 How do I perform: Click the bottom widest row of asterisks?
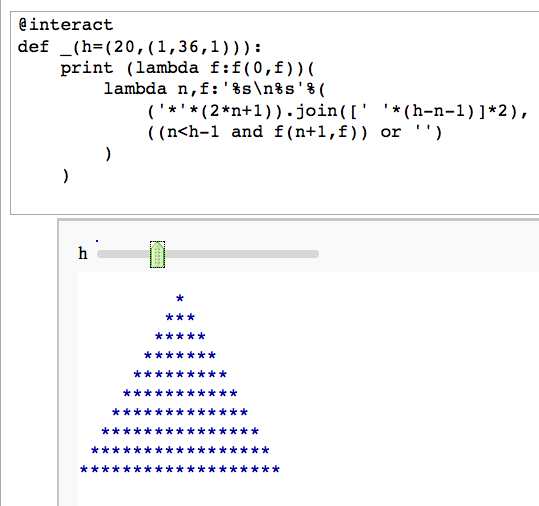(180, 469)
